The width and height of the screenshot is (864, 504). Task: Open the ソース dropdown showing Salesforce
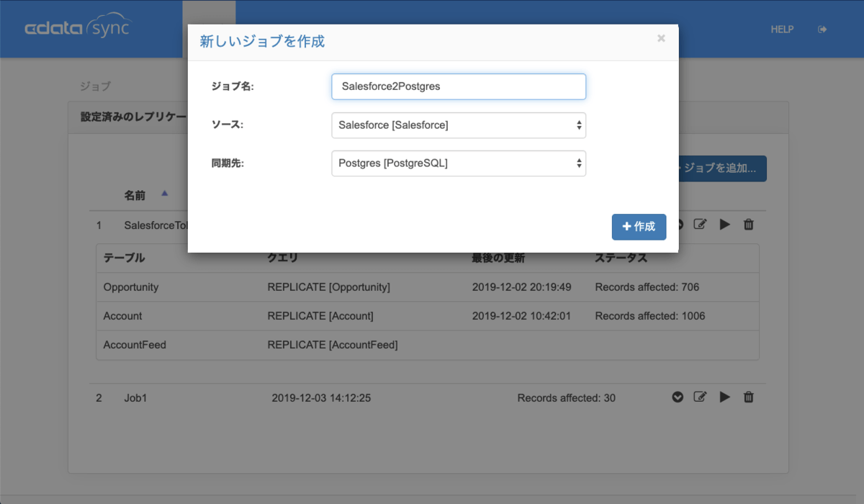[459, 125]
